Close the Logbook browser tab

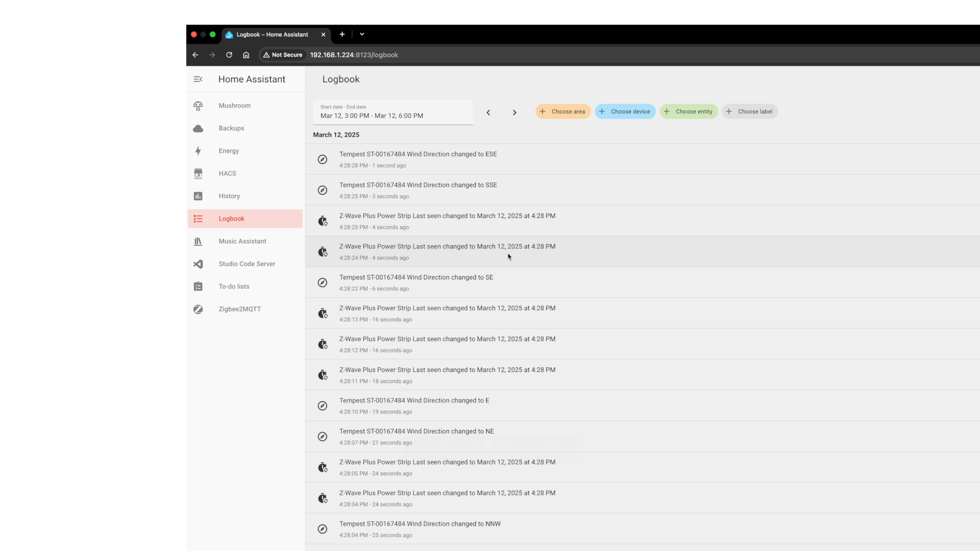pyautogui.click(x=323, y=35)
